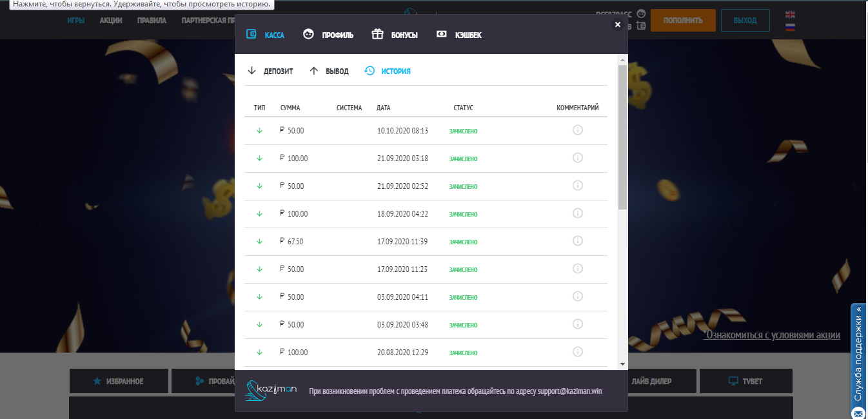Switch to the Касса tab
The image size is (868, 419).
point(266,35)
